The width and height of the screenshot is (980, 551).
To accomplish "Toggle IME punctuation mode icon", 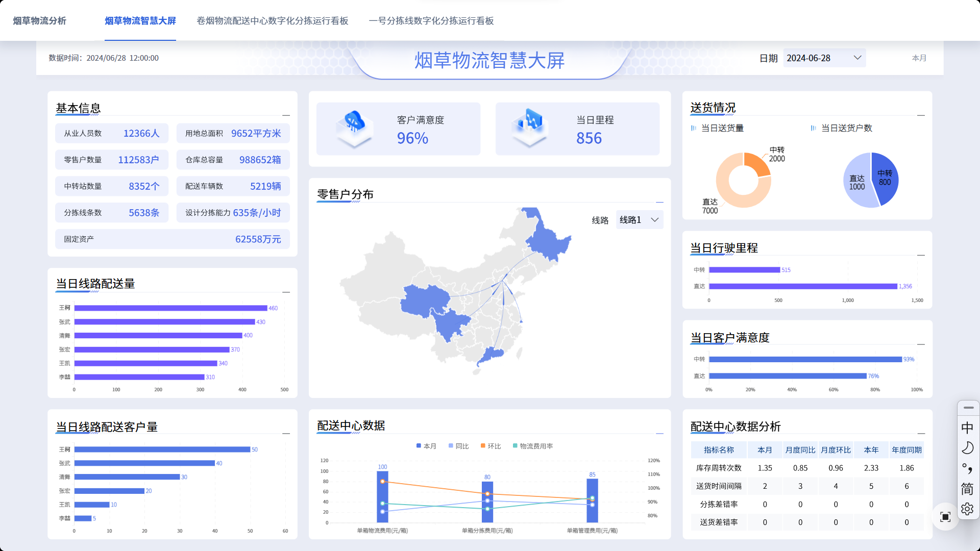I will coord(967,468).
